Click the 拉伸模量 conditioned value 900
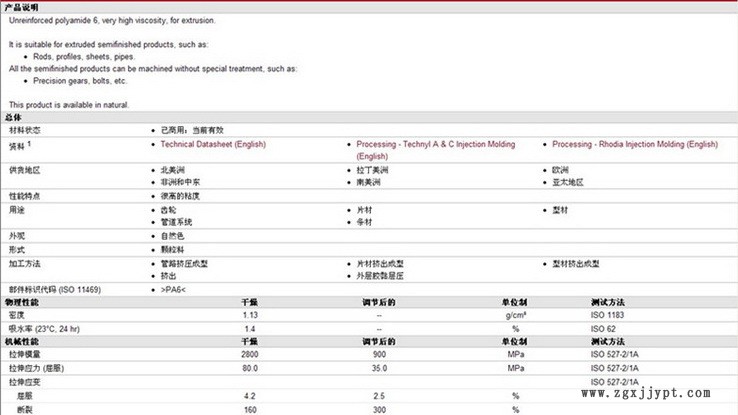 pos(379,354)
